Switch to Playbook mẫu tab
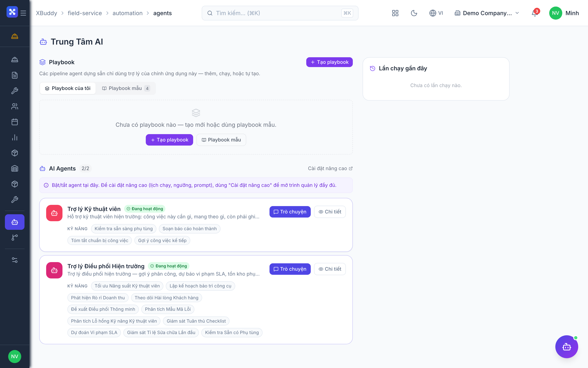Image resolution: width=588 pixels, height=368 pixels. pos(126,88)
